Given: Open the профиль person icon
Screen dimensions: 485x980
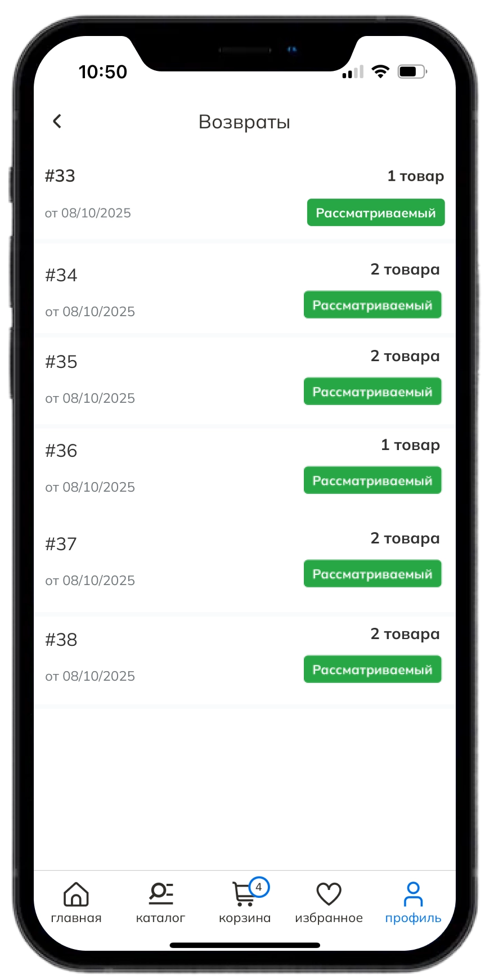Looking at the screenshot, I should coord(413,894).
